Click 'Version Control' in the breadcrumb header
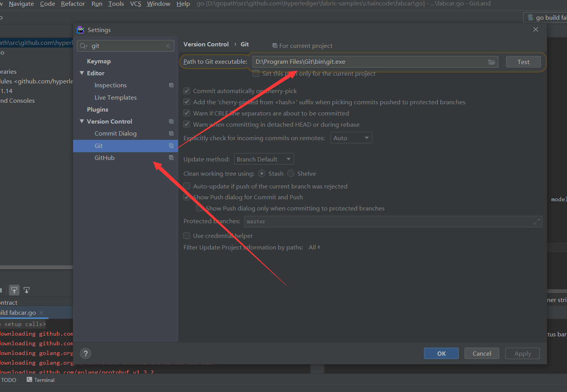This screenshot has width=567, height=392. (x=206, y=44)
